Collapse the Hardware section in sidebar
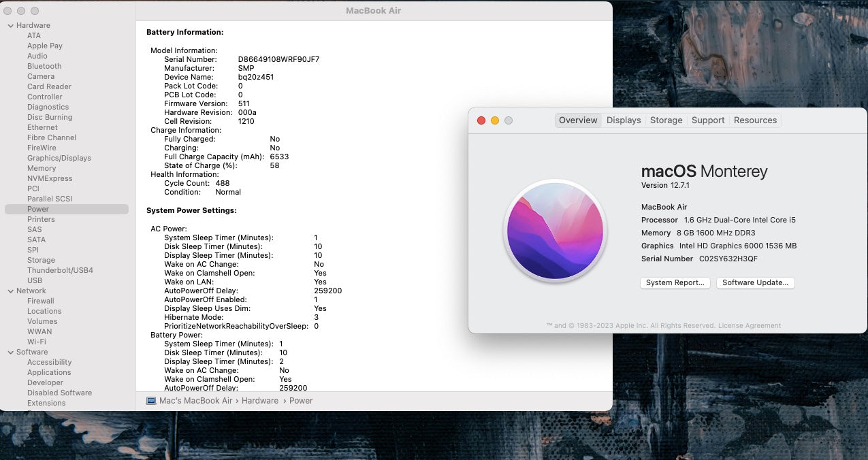 coord(10,26)
